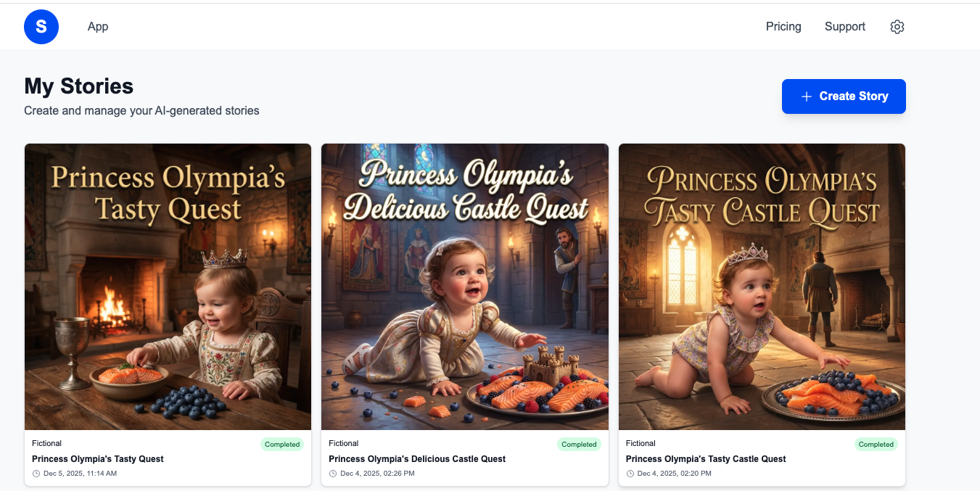Image resolution: width=980 pixels, height=491 pixels.
Task: Open the Support page
Action: [844, 26]
